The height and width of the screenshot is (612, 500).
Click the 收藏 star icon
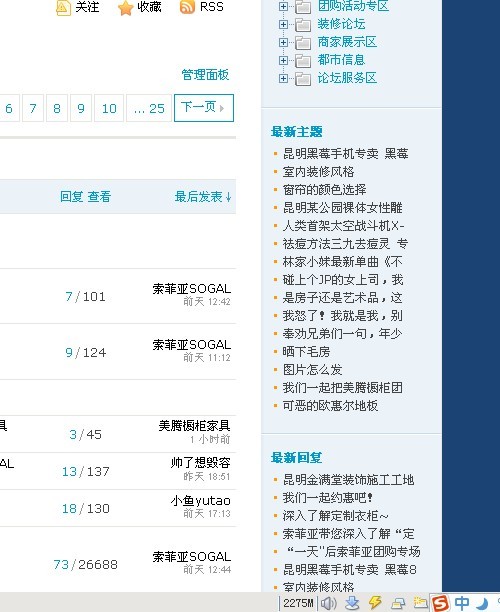click(125, 7)
